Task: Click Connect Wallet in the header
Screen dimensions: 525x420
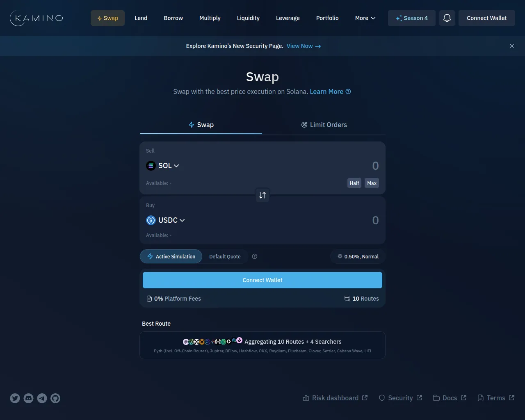Action: click(x=487, y=18)
